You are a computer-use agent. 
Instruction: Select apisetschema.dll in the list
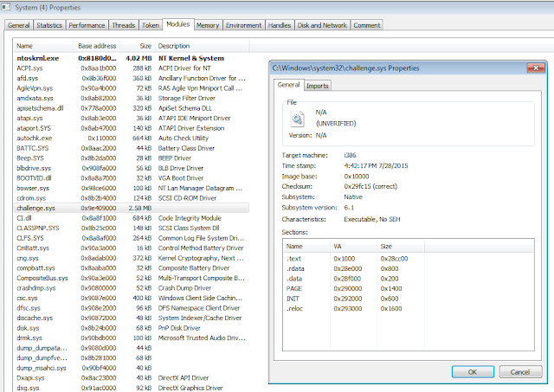coord(132,108)
